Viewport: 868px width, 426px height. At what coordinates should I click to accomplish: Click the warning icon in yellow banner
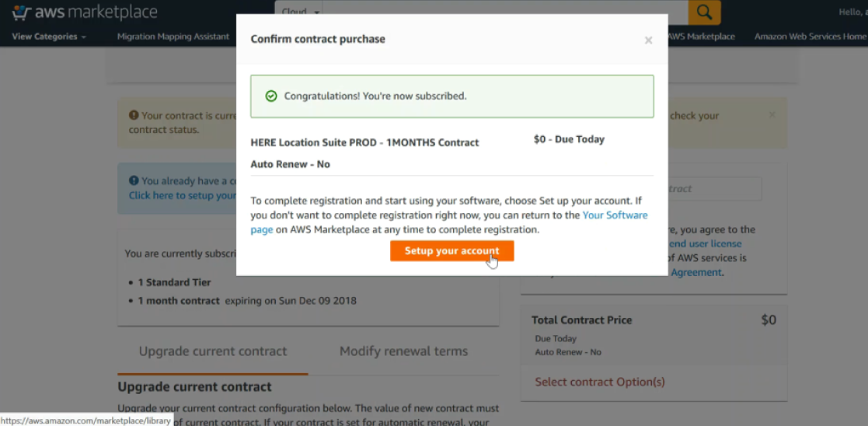coord(134,115)
